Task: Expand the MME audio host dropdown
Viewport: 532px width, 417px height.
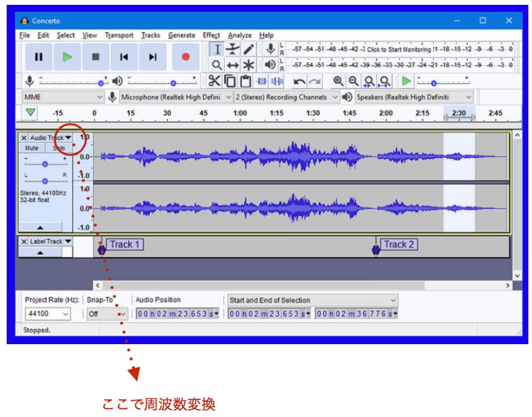Action: (x=63, y=97)
